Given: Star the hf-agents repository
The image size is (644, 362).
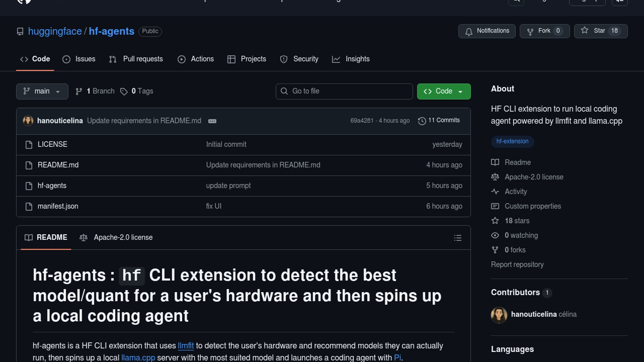Looking at the screenshot, I should 600,31.
